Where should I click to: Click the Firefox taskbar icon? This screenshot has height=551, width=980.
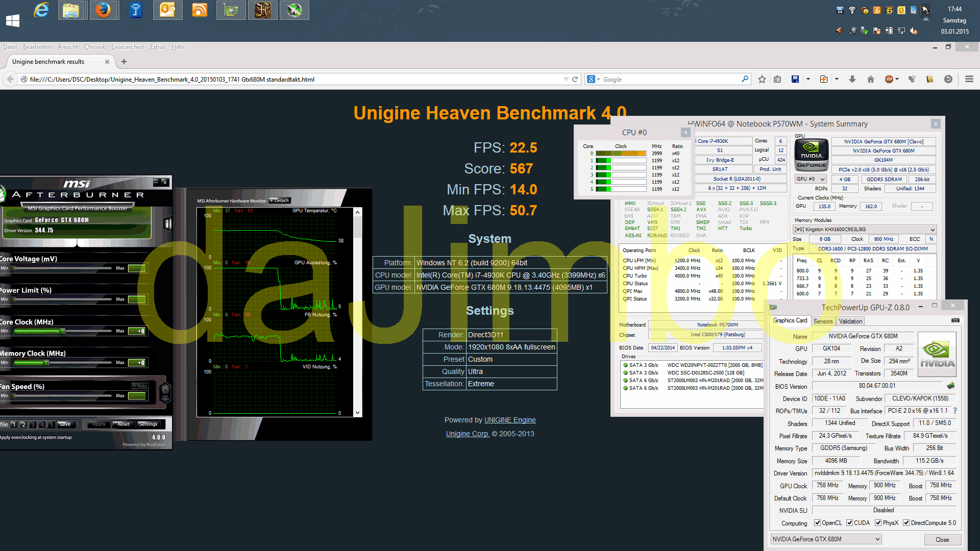(x=104, y=10)
